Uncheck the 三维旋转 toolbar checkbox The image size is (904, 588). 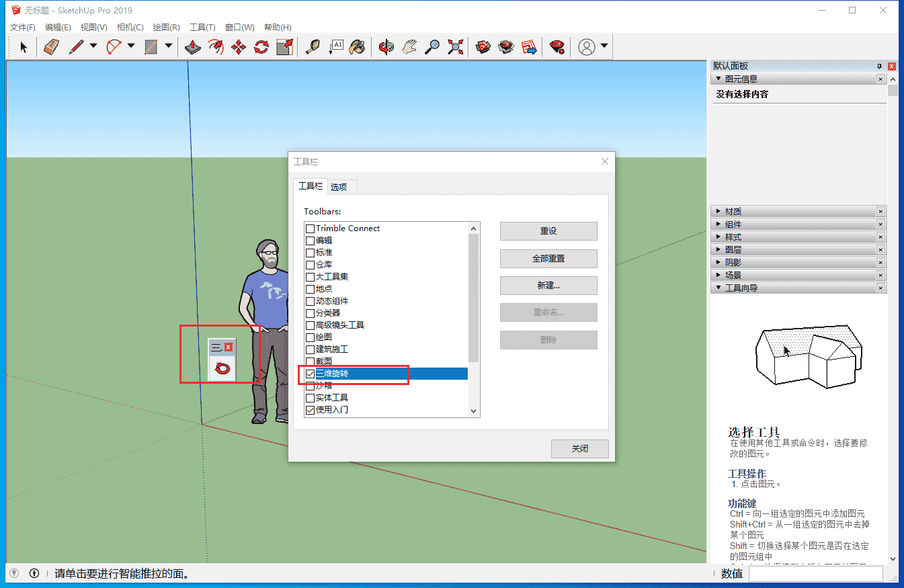[x=310, y=374]
